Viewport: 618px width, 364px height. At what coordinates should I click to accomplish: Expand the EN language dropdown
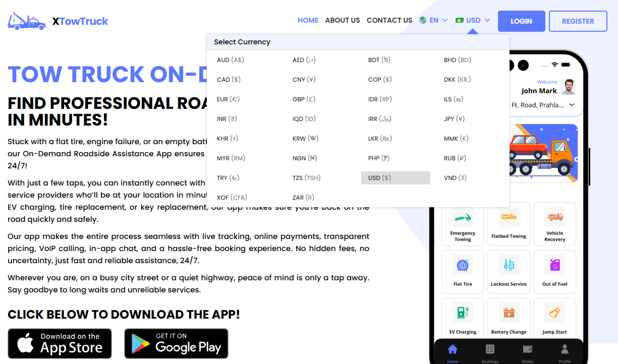tap(433, 20)
